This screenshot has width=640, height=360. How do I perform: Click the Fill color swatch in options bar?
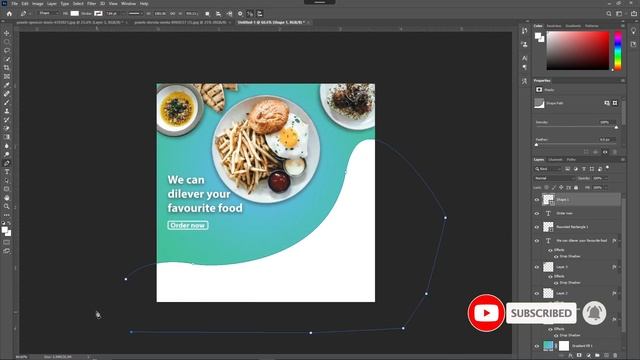click(x=75, y=13)
